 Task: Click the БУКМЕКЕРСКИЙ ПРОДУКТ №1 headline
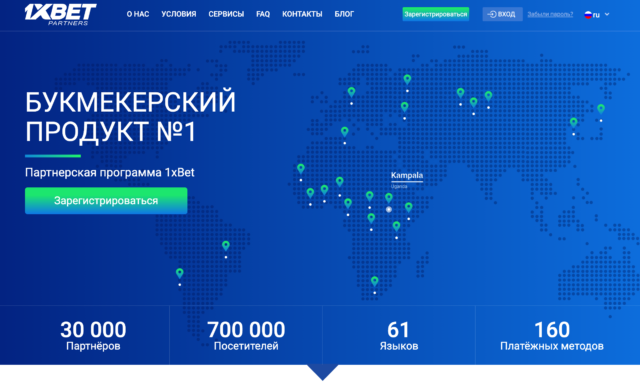130,117
